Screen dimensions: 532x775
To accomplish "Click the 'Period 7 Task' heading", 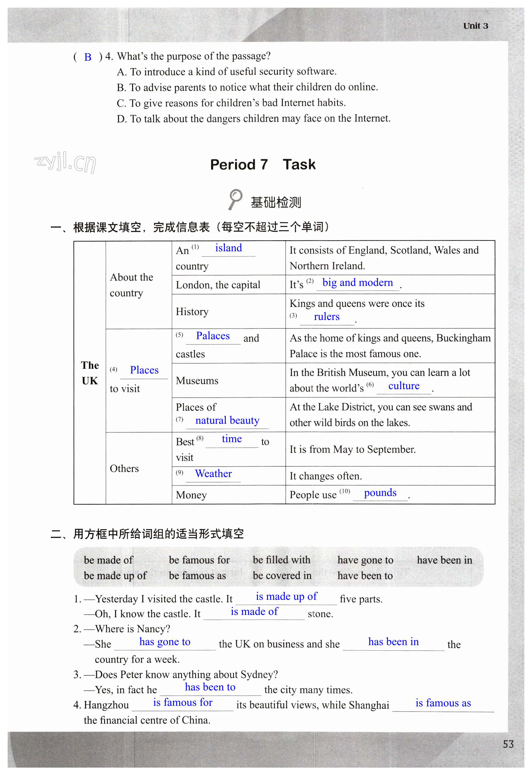I will 263,165.
